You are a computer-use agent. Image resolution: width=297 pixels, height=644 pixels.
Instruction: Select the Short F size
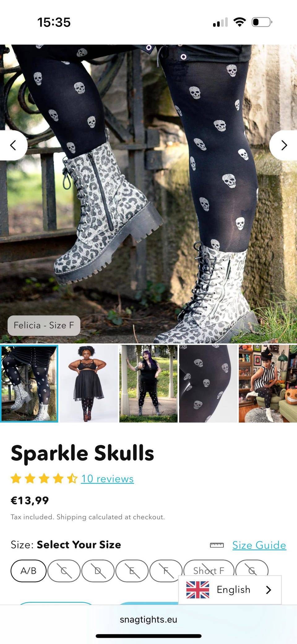point(209,571)
